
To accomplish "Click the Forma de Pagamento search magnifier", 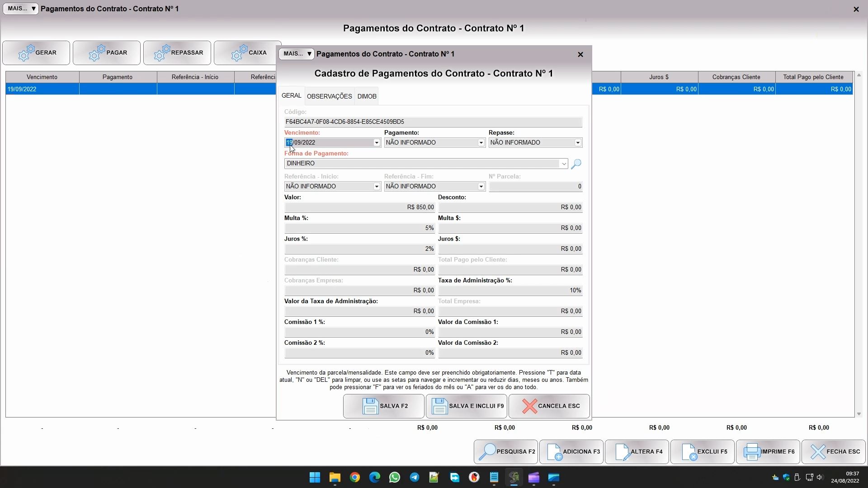I will tap(576, 164).
